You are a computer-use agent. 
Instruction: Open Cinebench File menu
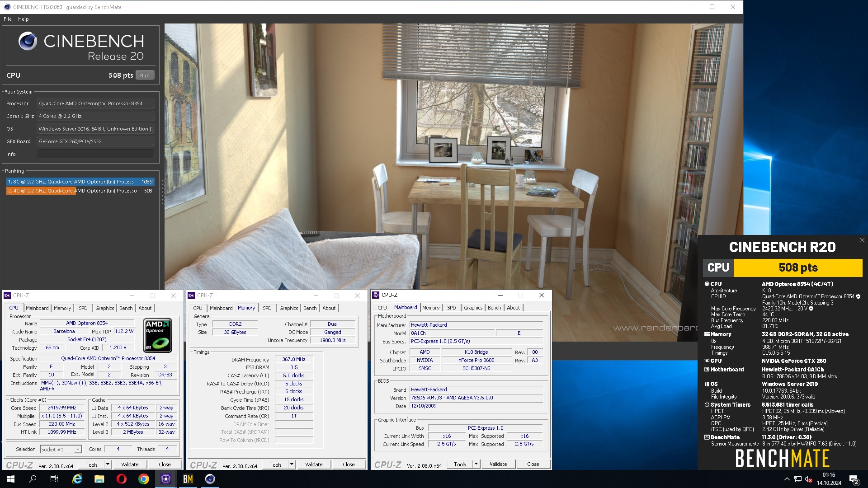coord(8,19)
